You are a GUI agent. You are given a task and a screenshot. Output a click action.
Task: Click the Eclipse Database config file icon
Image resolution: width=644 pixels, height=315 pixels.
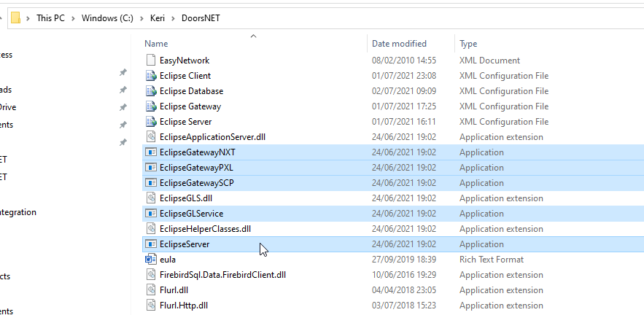[x=151, y=91]
